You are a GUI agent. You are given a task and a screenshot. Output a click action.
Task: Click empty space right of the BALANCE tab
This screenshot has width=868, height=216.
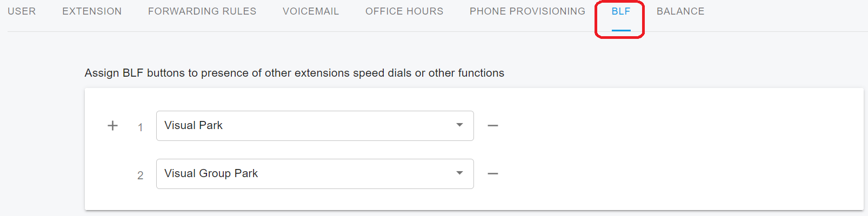pyautogui.click(x=784, y=12)
